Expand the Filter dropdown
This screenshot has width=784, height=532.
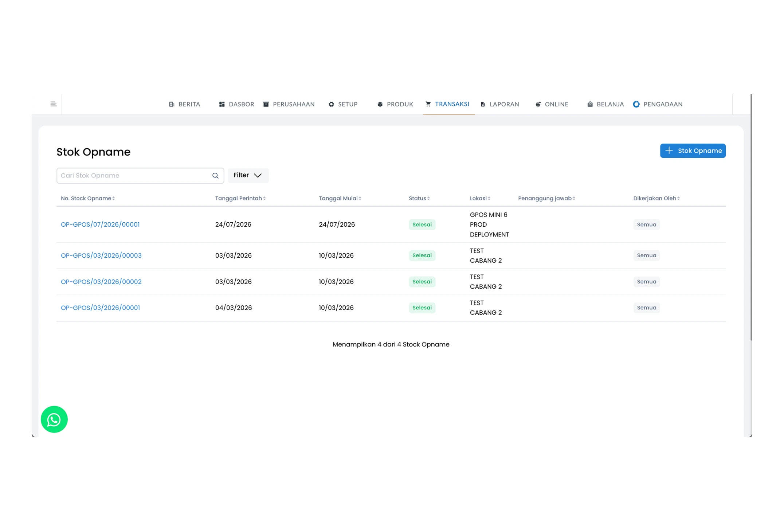248,175
